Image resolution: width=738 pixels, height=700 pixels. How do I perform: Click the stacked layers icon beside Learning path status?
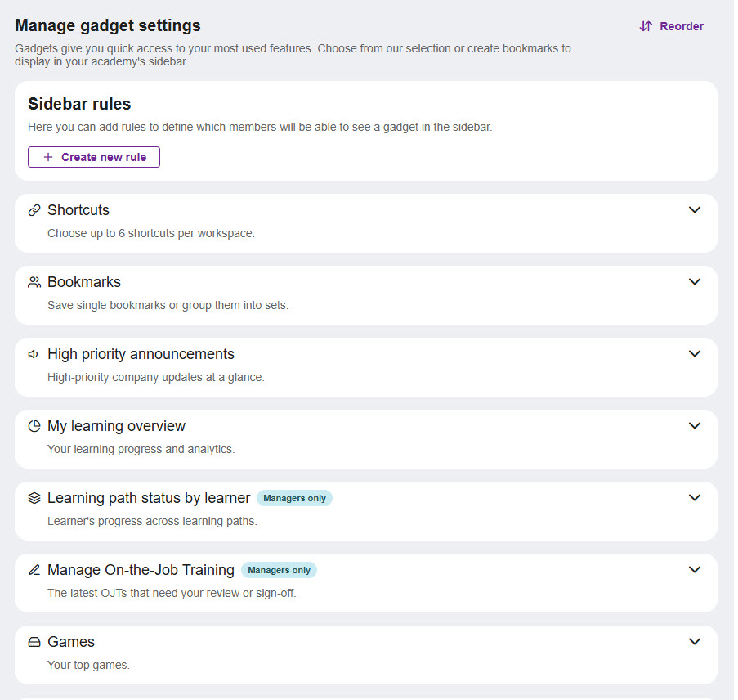pyautogui.click(x=34, y=498)
